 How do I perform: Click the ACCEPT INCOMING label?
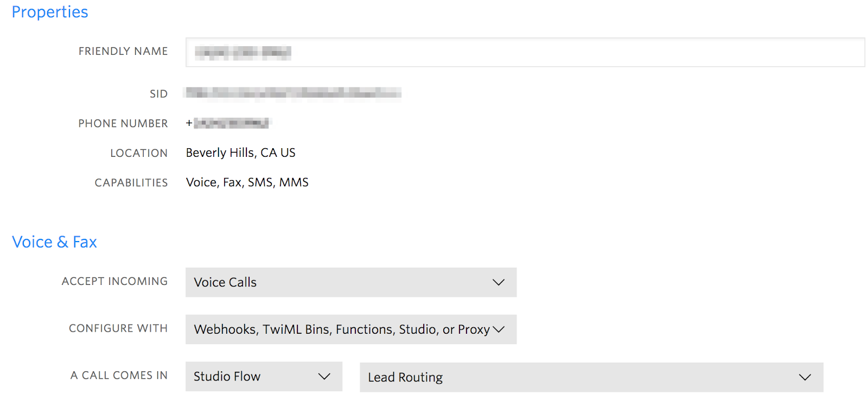point(114,281)
